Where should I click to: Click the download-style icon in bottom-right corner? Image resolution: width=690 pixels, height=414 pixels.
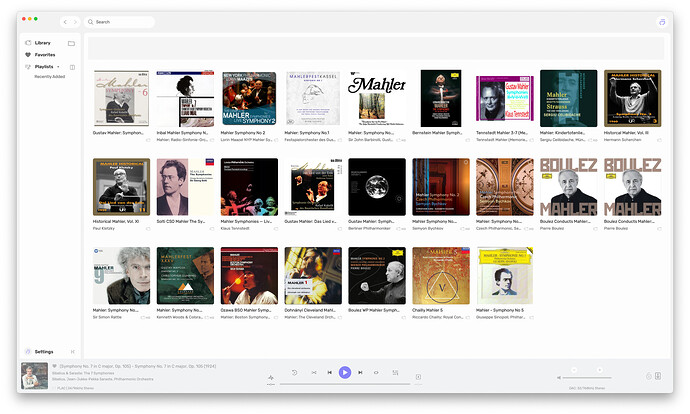(x=658, y=376)
